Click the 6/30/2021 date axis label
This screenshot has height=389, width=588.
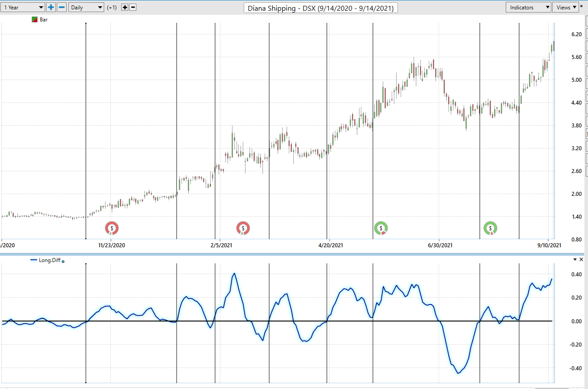click(440, 245)
